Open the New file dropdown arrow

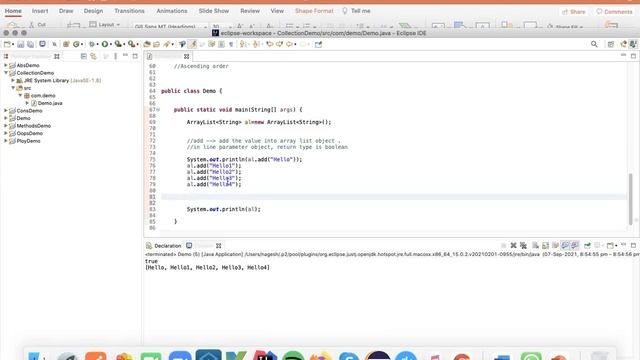[x=13, y=44]
